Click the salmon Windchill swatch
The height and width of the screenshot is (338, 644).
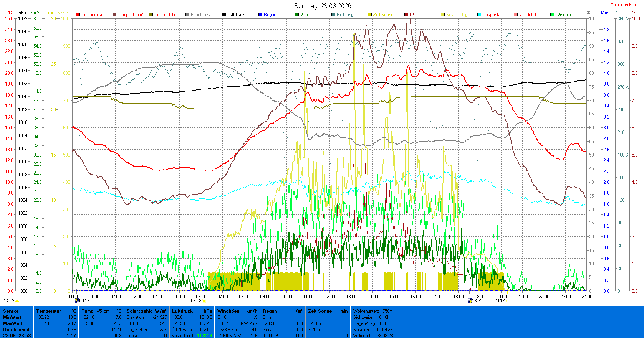pos(516,15)
